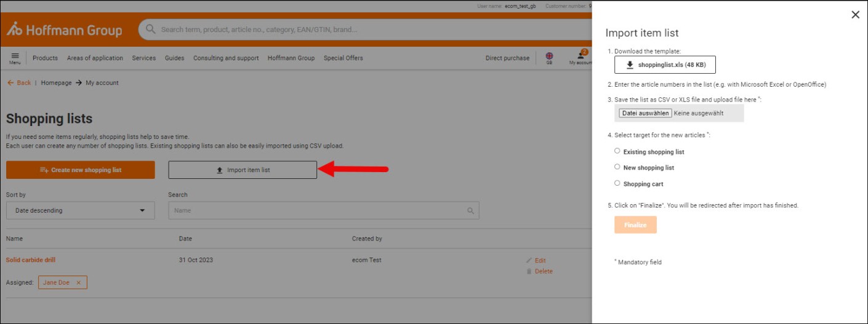Download the shoppinglist.xls template
The height and width of the screenshot is (324, 868).
click(x=665, y=65)
